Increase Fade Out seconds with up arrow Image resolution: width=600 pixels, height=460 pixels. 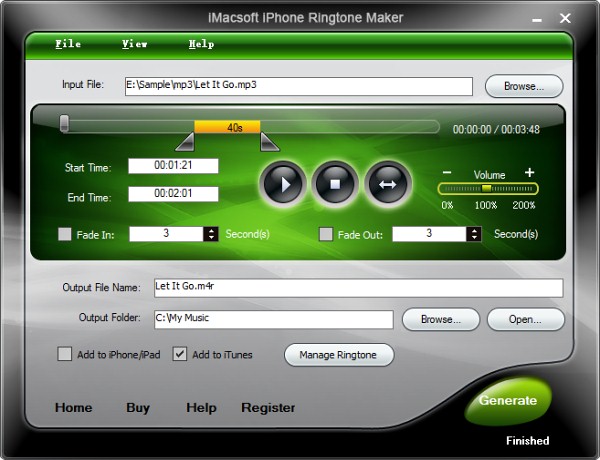[474, 230]
